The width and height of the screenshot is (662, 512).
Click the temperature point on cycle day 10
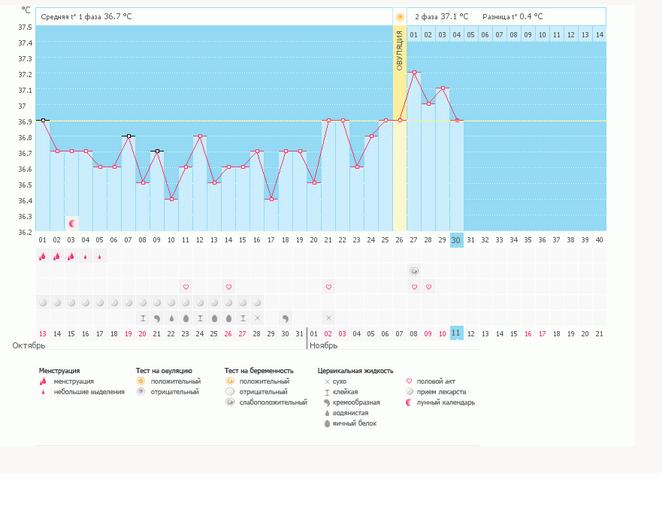pyautogui.click(x=171, y=199)
